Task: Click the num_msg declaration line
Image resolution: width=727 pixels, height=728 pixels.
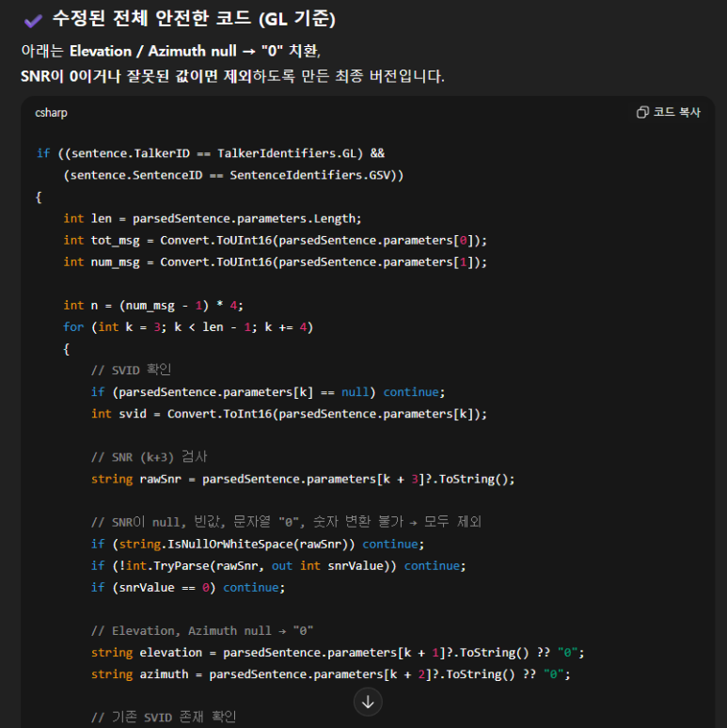Action: click(x=275, y=261)
